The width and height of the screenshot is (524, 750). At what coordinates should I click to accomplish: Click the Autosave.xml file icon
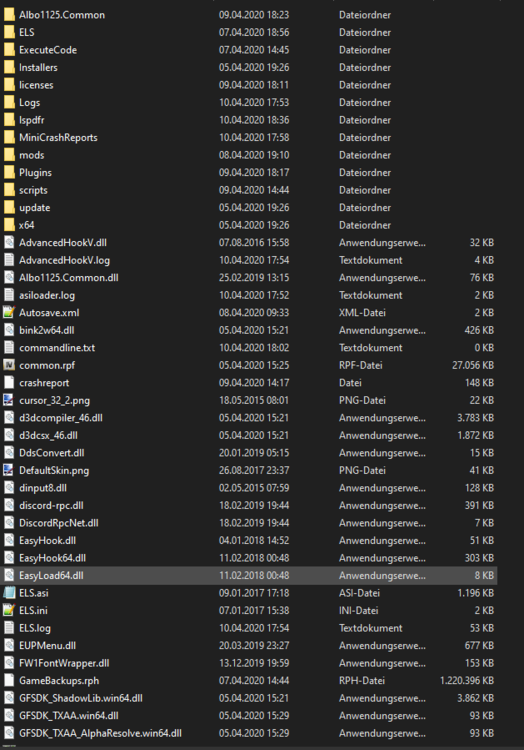(9, 312)
